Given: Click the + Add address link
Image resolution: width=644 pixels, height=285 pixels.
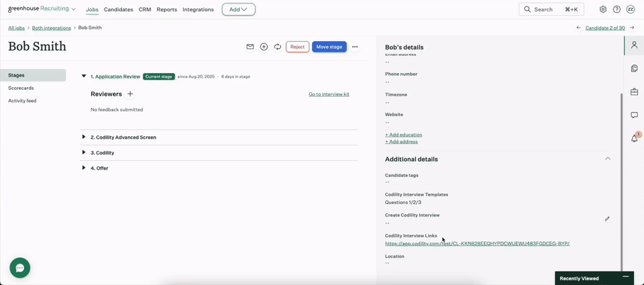Looking at the screenshot, I should coord(401,141).
